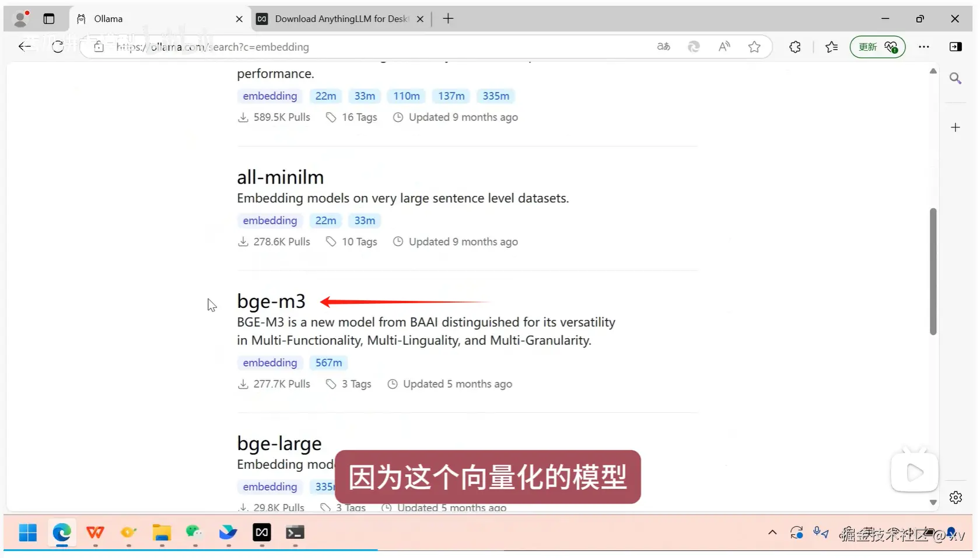Image resolution: width=980 pixels, height=558 pixels.
Task: Open browser settings and more menu
Action: [x=923, y=47]
